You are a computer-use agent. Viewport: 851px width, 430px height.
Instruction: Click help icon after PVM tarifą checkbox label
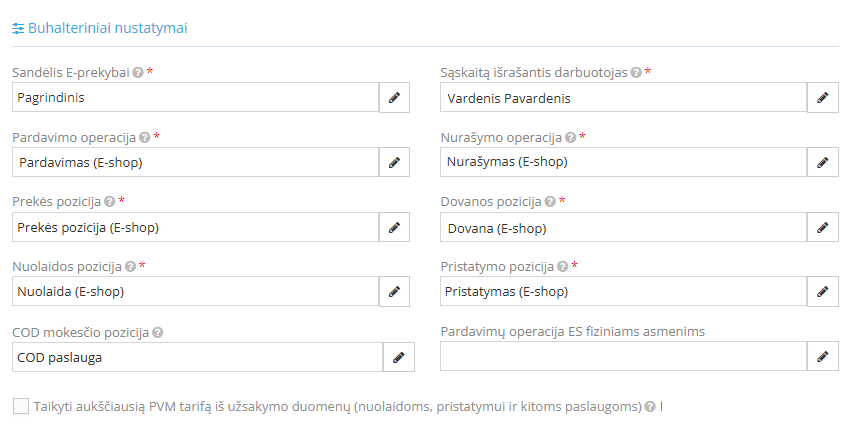point(650,407)
